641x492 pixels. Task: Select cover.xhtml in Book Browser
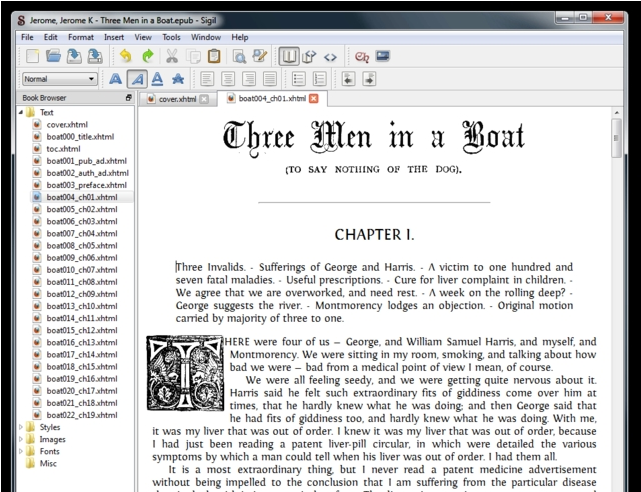coord(67,125)
